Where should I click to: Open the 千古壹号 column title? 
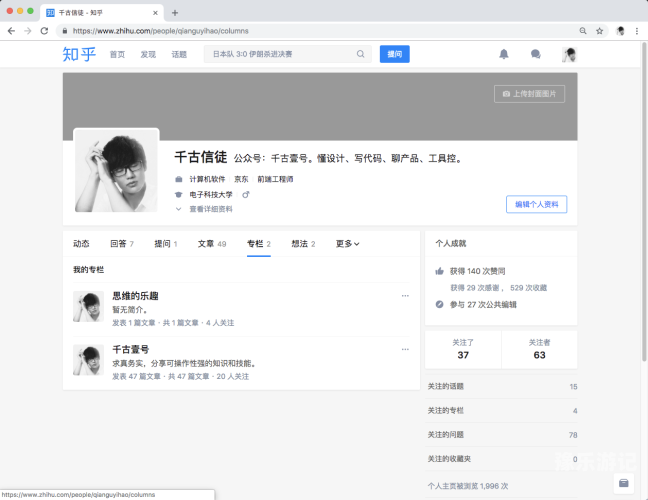(131, 350)
